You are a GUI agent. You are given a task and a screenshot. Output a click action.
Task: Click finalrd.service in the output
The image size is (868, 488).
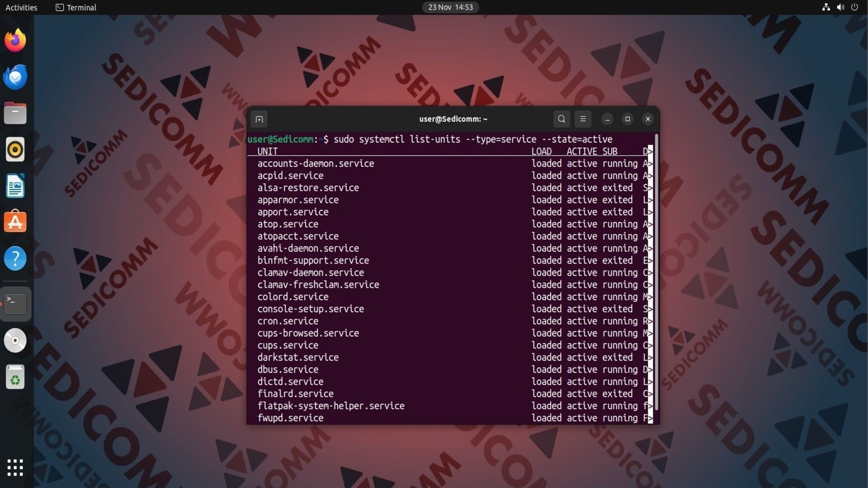coord(295,394)
